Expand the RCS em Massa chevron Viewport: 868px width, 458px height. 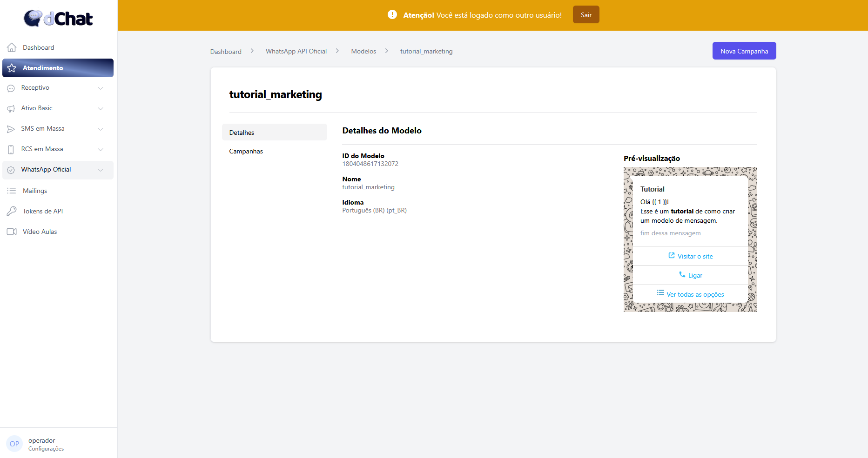pyautogui.click(x=101, y=149)
